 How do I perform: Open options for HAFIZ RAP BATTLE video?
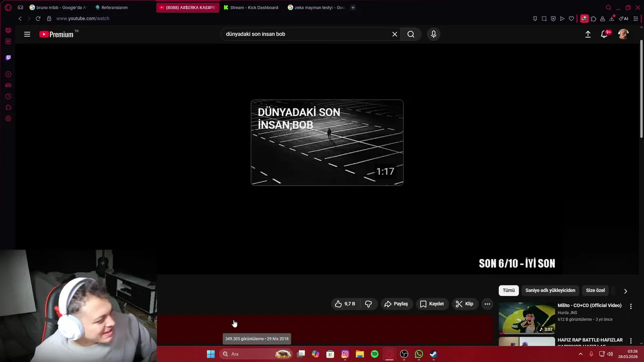631,341
